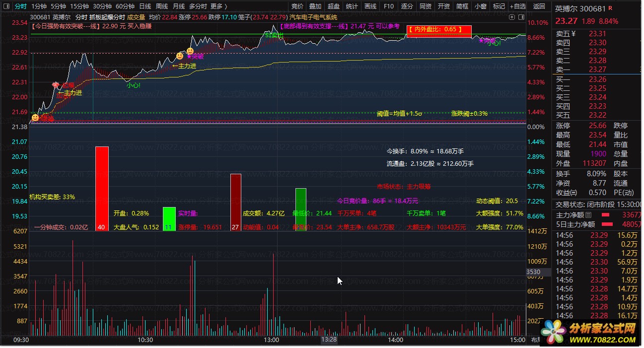The height and width of the screenshot is (348, 644).
Task: Toggle 叠加 overlay mode in toolbar
Action: tap(315, 6)
